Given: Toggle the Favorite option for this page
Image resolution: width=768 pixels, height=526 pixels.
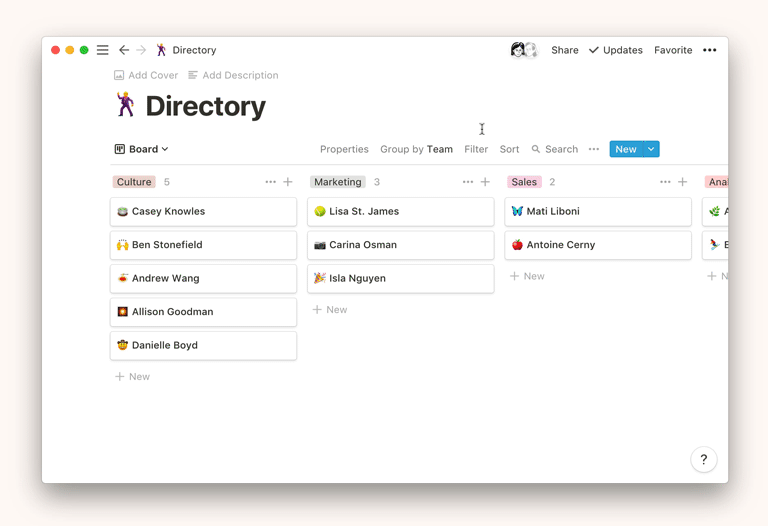Looking at the screenshot, I should click(x=673, y=50).
